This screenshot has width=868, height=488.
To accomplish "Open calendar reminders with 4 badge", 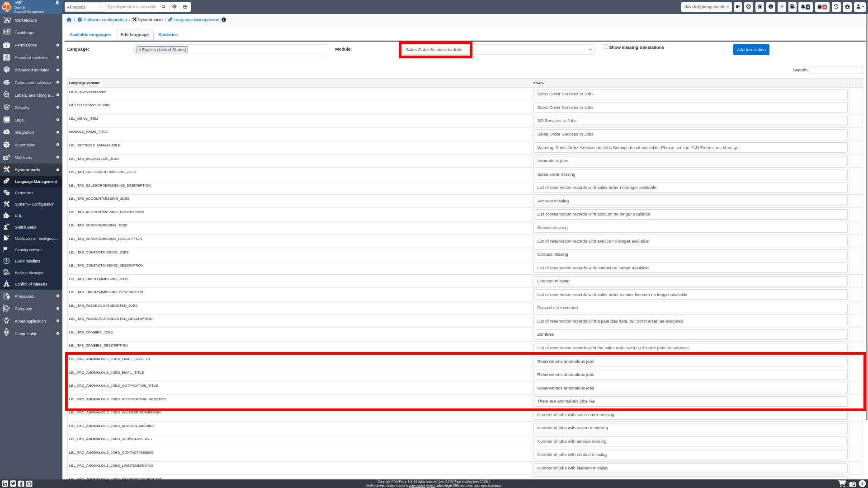I will pyautogui.click(x=822, y=7).
